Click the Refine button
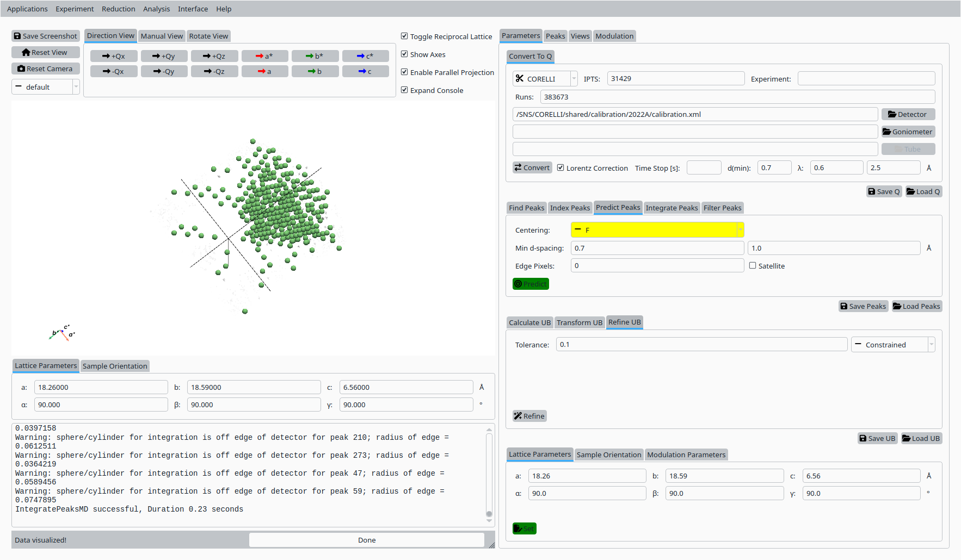The image size is (961, 560). [x=529, y=416]
